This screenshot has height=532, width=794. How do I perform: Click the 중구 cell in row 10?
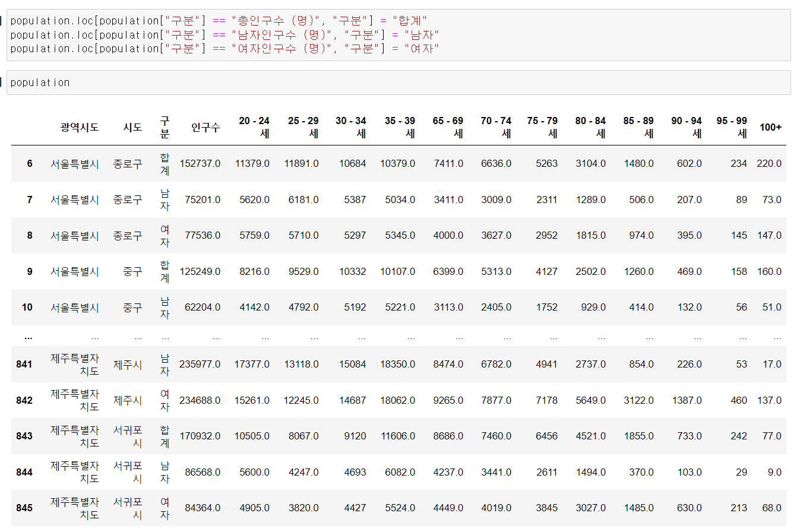click(x=132, y=307)
